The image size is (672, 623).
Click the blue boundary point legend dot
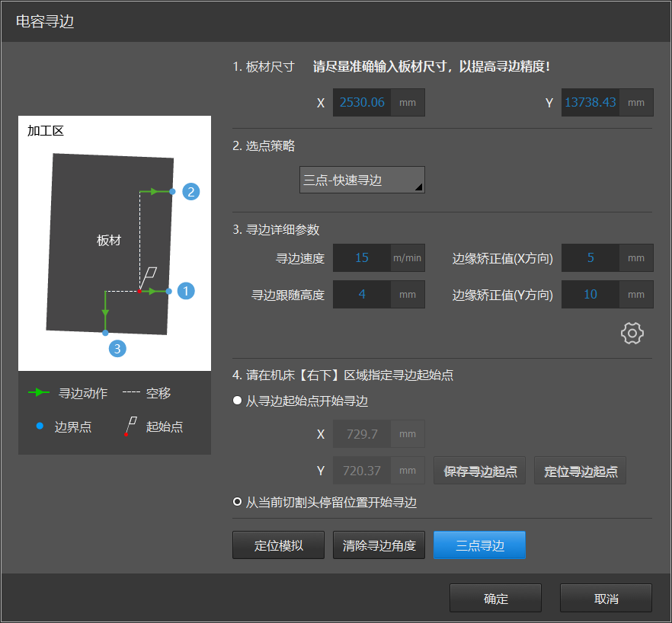[x=40, y=427]
